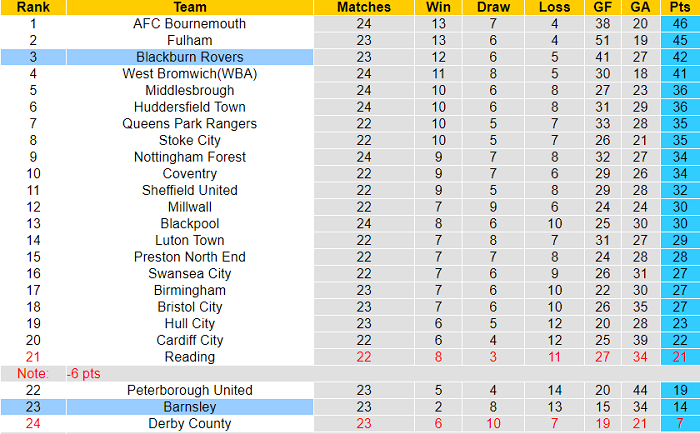Click West Bromwich(WBA) in the table

coord(189,73)
